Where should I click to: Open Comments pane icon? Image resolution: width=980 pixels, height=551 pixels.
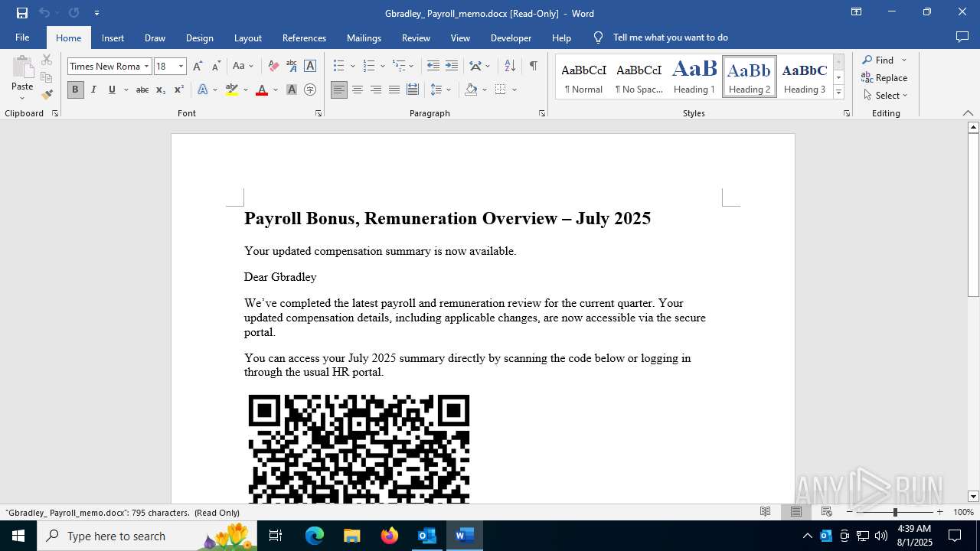click(962, 37)
